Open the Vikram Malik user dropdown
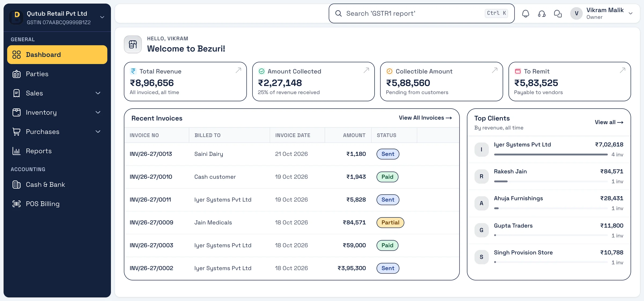644x301 pixels. pyautogui.click(x=631, y=13)
